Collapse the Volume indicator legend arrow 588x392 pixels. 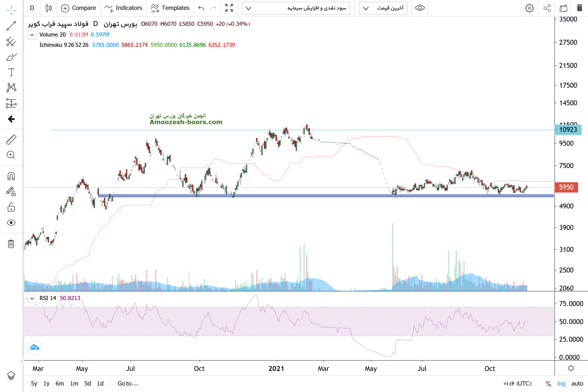tap(32, 35)
